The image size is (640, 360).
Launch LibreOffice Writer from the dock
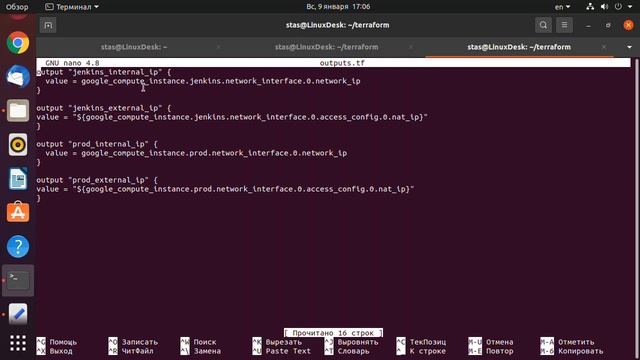pyautogui.click(x=18, y=178)
